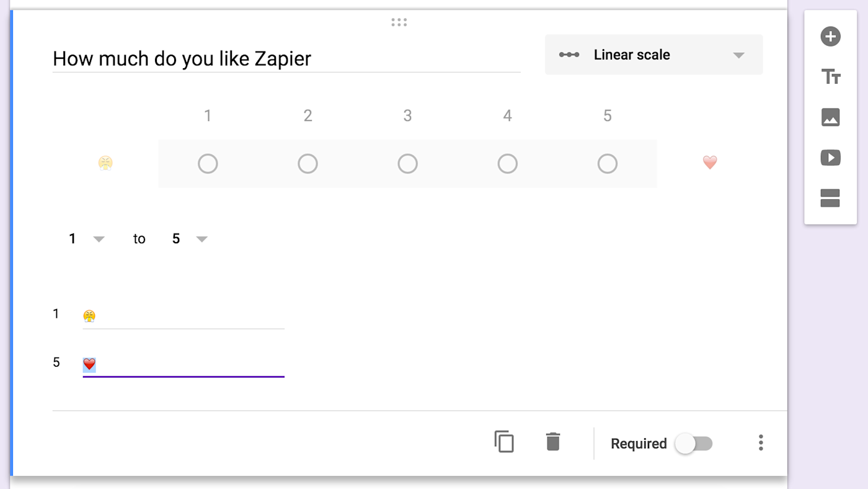Expand the minimum scale value dropdown
Screen dimensions: 868x489
[86, 239]
